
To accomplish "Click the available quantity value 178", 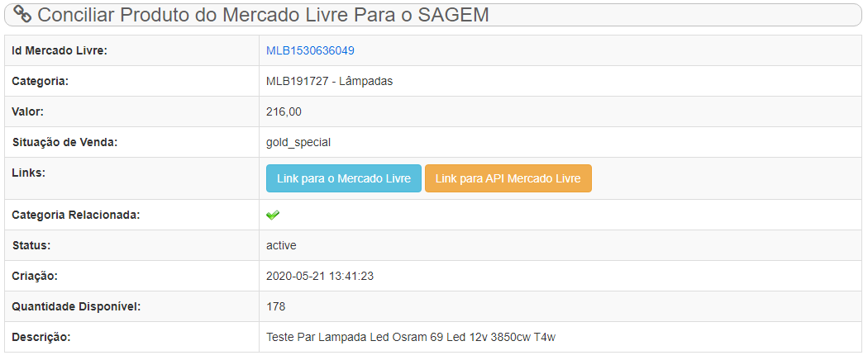I will click(x=275, y=306).
